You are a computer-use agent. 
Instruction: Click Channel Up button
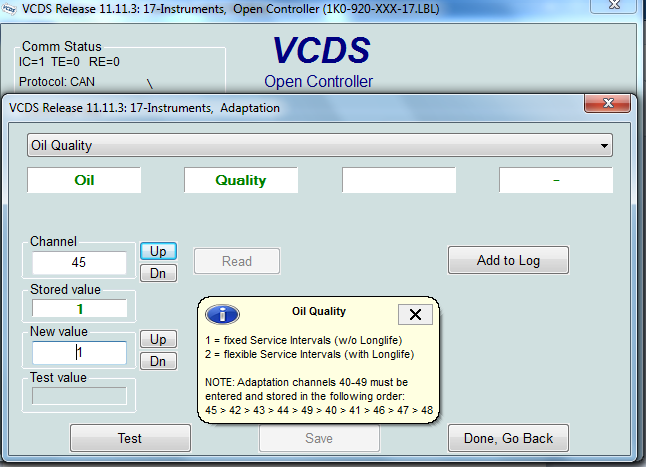pos(158,251)
